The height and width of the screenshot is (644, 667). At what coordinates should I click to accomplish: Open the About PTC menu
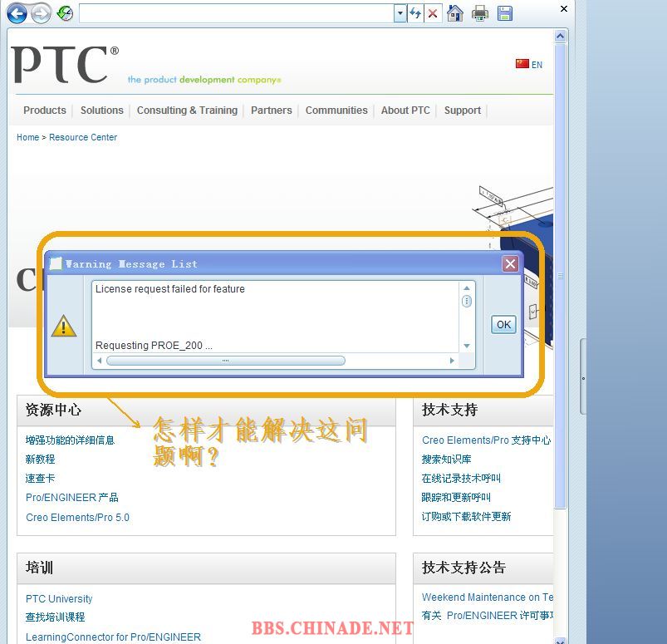[x=405, y=111]
